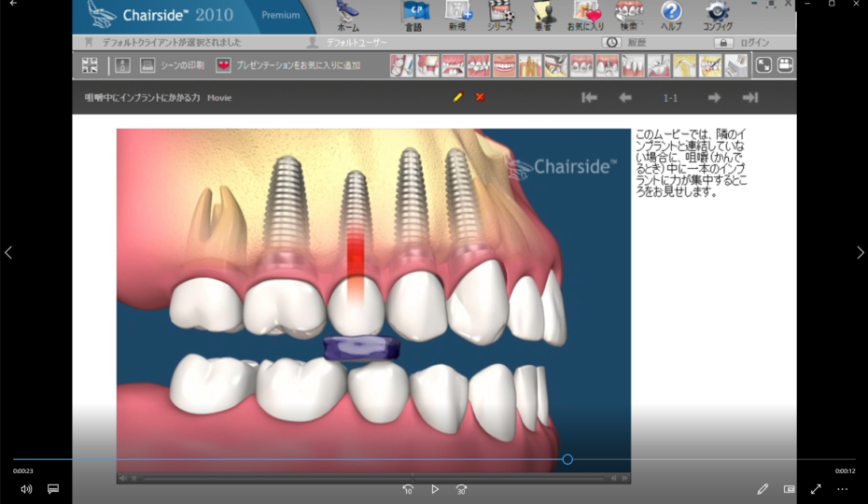
Task: Delete with the red X icon
Action: (x=480, y=97)
